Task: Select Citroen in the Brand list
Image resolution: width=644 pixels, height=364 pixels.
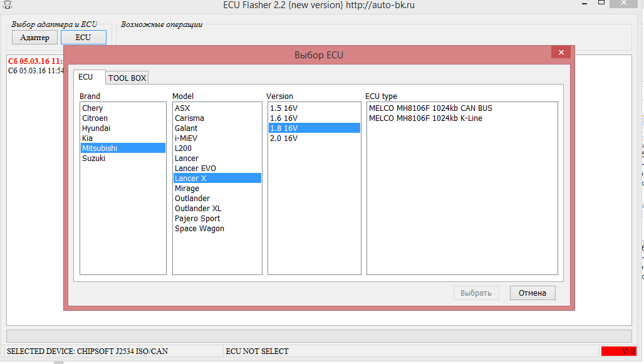Action: click(x=123, y=118)
